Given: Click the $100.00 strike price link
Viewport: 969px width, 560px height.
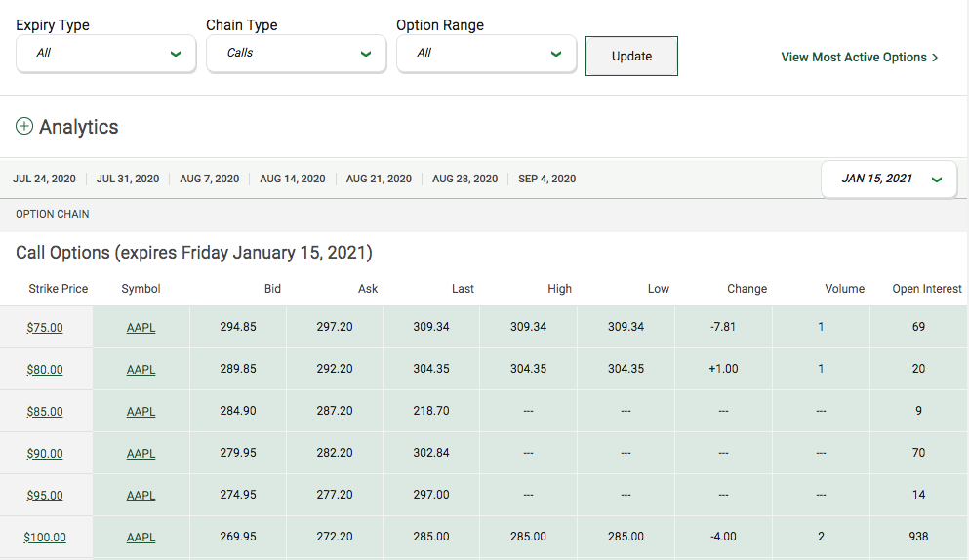Looking at the screenshot, I should coord(45,538).
